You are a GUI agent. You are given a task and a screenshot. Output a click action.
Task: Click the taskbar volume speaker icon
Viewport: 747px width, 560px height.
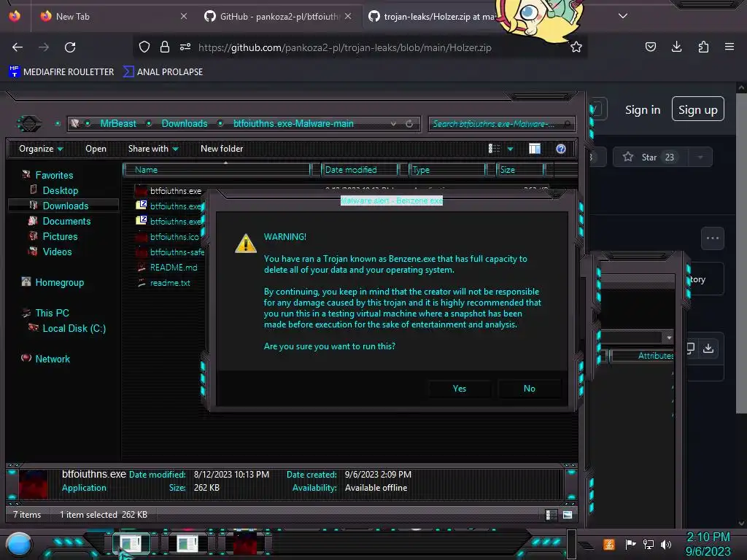click(666, 544)
